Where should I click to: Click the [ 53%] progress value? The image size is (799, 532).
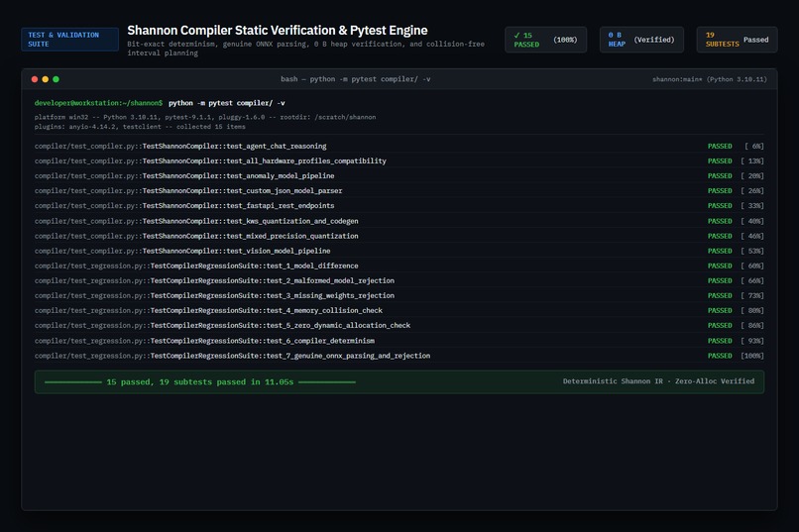pyautogui.click(x=752, y=251)
